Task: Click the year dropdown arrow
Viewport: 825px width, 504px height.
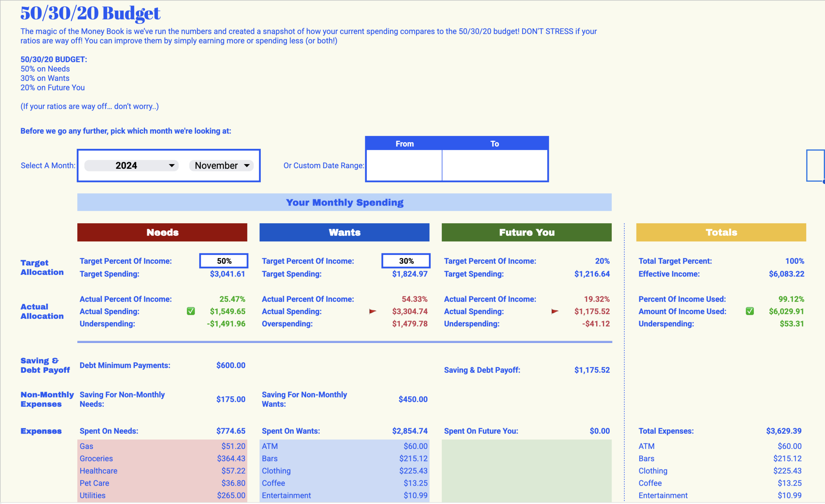Action: point(172,165)
